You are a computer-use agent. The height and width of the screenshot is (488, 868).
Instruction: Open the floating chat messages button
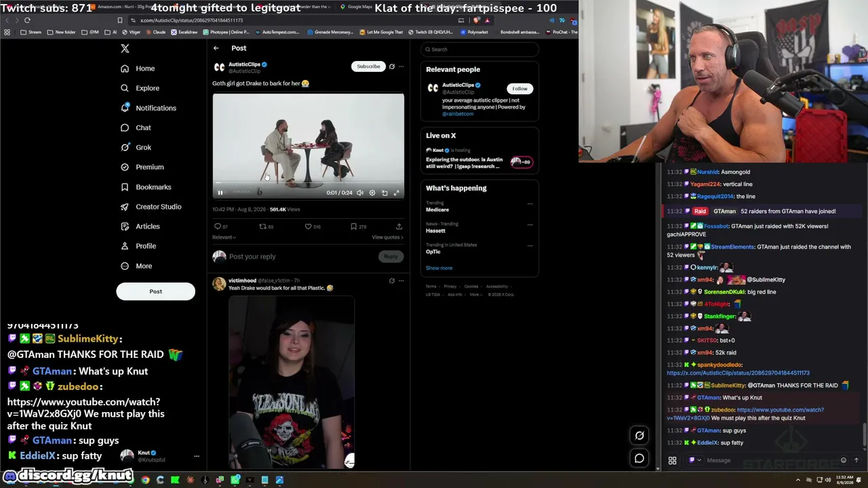(x=639, y=459)
